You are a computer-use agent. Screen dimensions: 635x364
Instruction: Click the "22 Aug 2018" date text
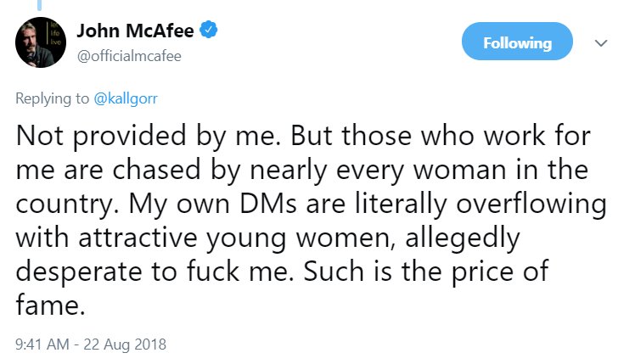tap(126, 344)
